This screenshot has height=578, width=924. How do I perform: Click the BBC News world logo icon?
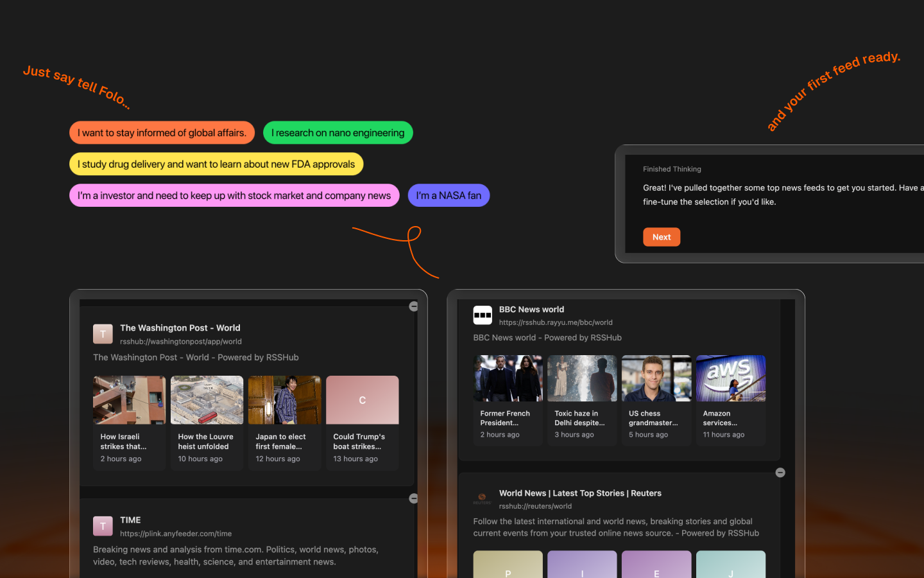coord(483,315)
